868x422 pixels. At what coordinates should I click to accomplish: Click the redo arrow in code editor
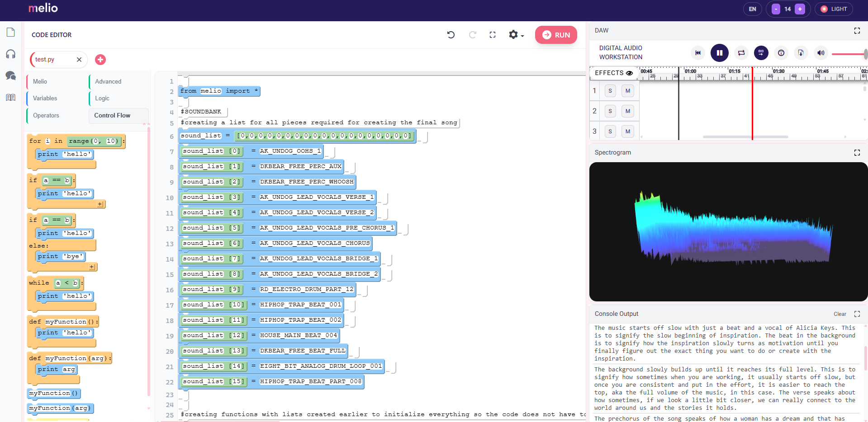tap(473, 35)
